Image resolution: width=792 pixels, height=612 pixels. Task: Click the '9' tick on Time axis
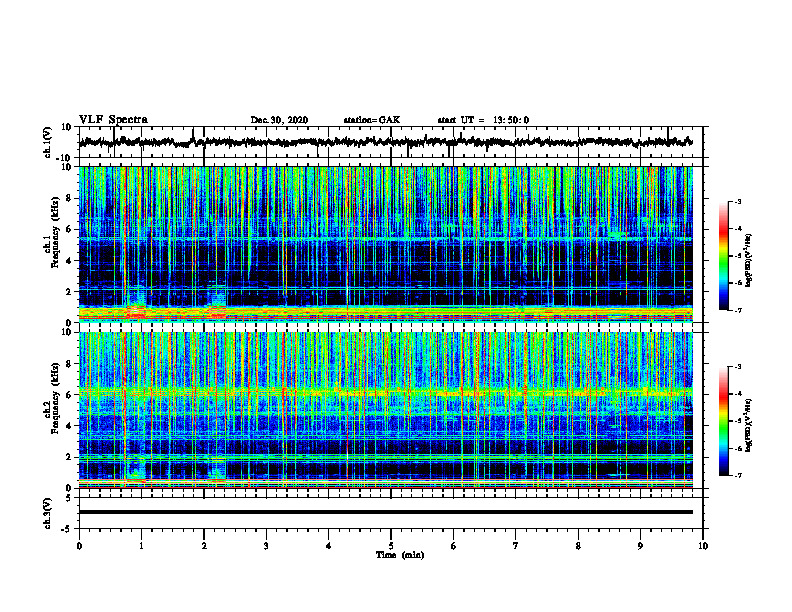640,546
